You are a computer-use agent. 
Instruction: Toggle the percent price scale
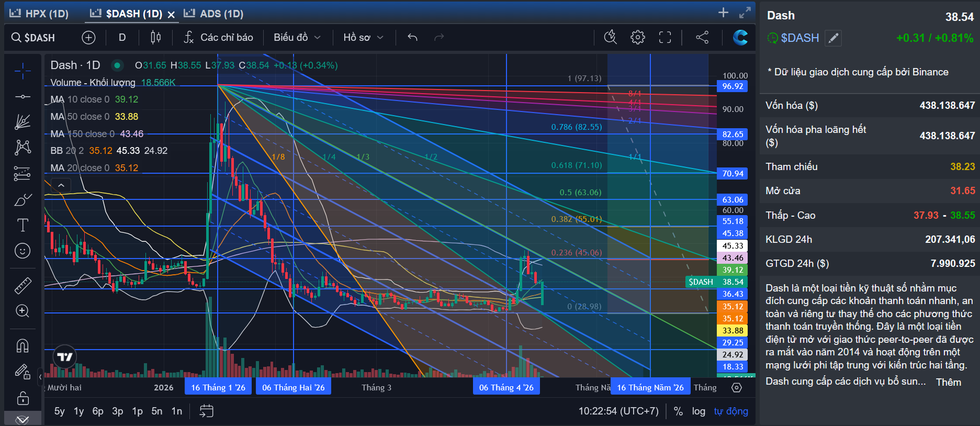coord(678,411)
